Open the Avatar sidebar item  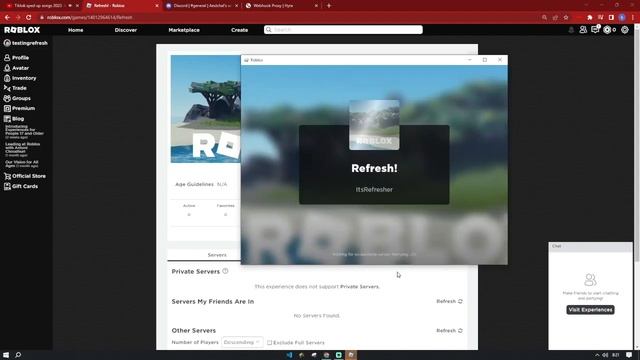[x=16, y=68]
